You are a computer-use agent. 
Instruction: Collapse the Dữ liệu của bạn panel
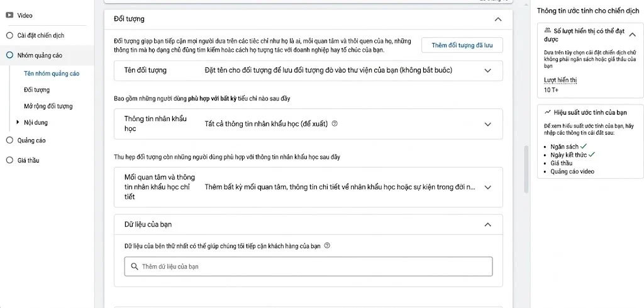[487, 224]
